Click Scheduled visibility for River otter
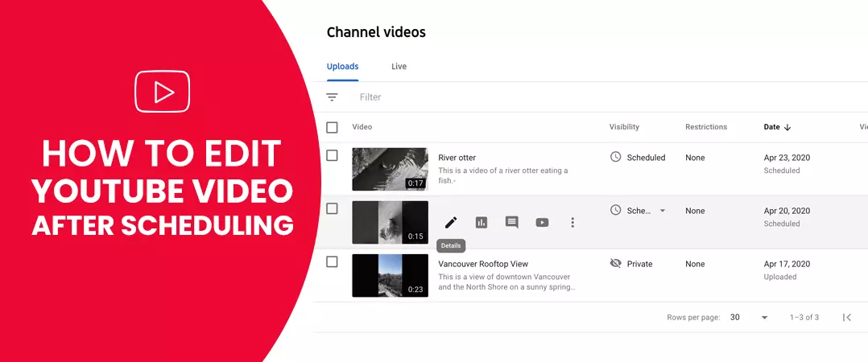868x362 pixels. (x=646, y=158)
